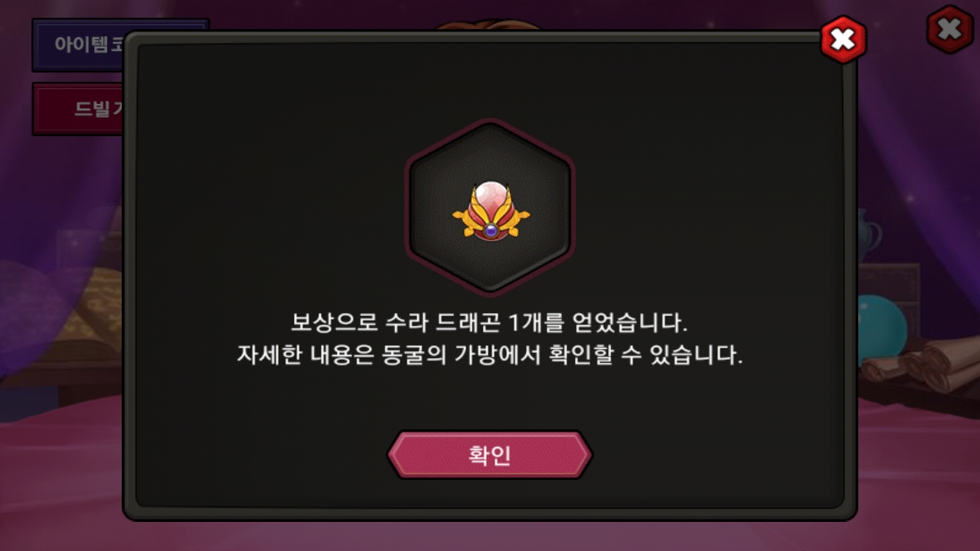The image size is (980, 551).
Task: Close the reward dialog with red X
Action: (843, 39)
